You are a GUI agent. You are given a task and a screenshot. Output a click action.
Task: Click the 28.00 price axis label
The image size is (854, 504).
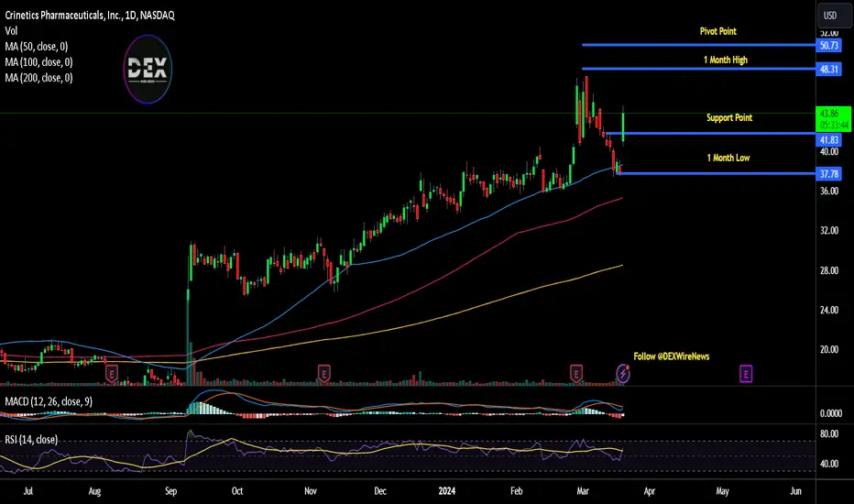tap(829, 271)
